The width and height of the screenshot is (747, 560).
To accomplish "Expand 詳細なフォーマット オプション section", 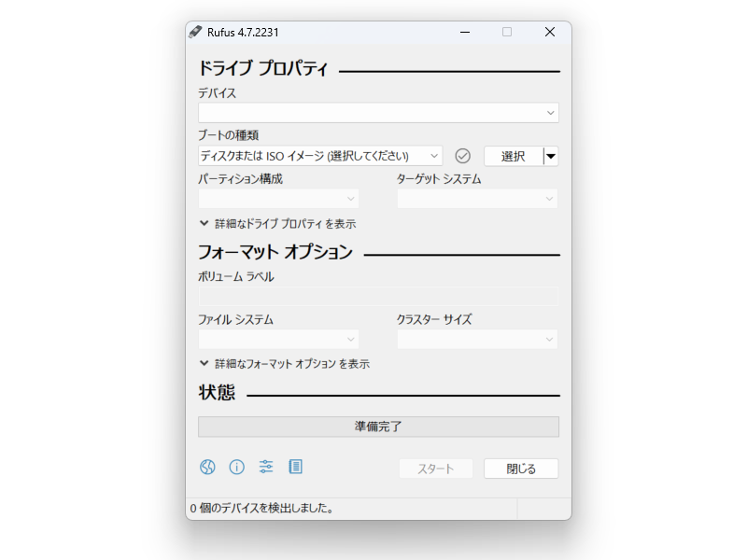I will pos(285,364).
